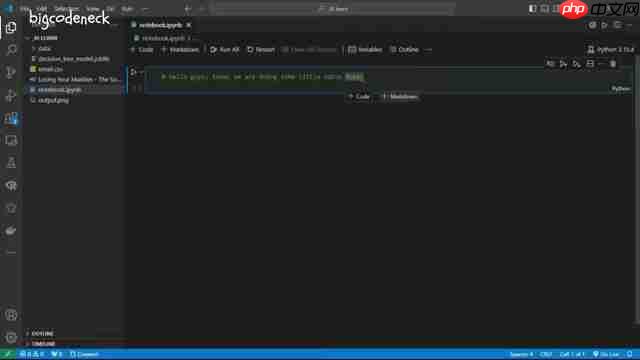Execute cell and below icon
The width and height of the screenshot is (640, 360).
click(576, 64)
